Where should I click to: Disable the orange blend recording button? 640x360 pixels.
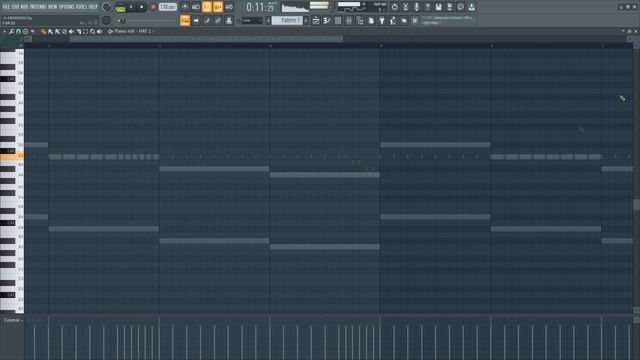click(218, 7)
